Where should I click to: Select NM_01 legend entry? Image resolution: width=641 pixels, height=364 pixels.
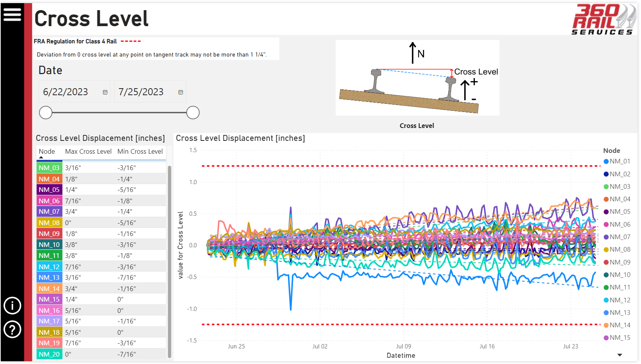click(x=617, y=162)
